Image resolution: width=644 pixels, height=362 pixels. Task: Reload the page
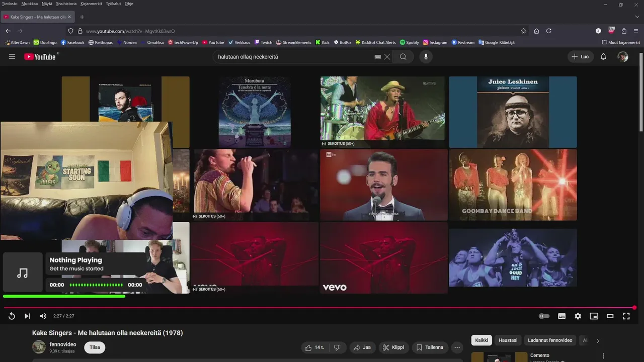coord(549,31)
